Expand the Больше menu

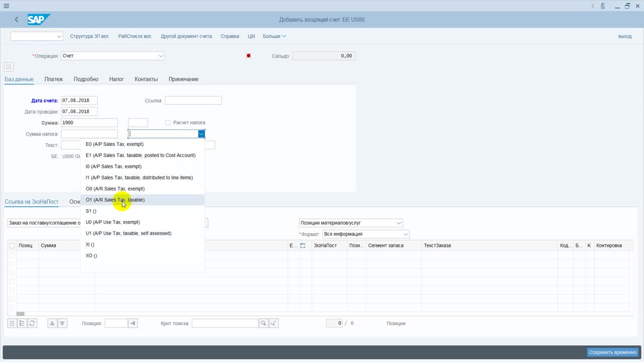[274, 36]
